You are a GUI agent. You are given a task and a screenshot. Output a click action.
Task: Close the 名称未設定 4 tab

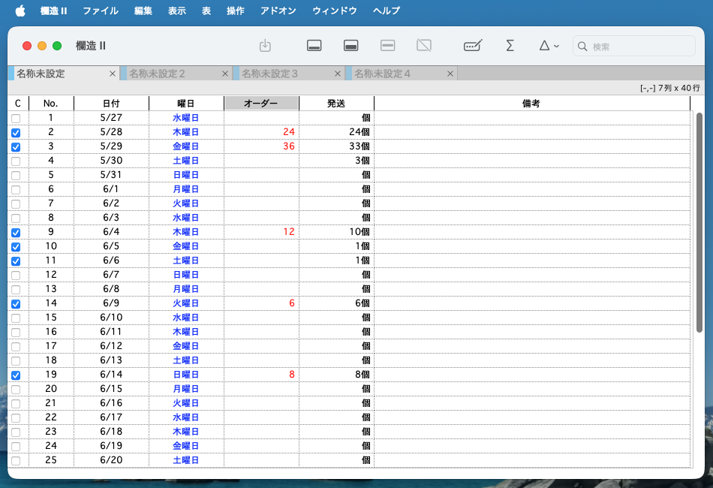(451, 74)
